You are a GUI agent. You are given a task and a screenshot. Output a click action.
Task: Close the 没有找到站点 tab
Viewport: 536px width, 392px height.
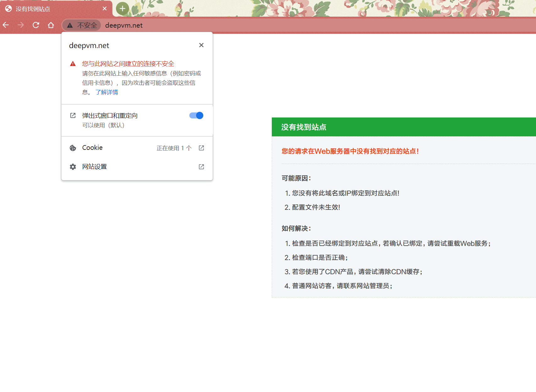point(105,9)
